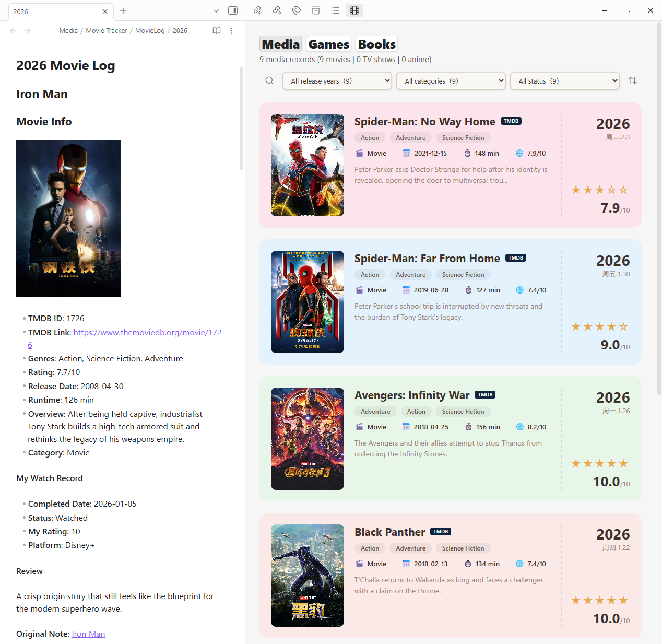Switch to the Media tab
Image resolution: width=662 pixels, height=644 pixels.
(x=281, y=44)
